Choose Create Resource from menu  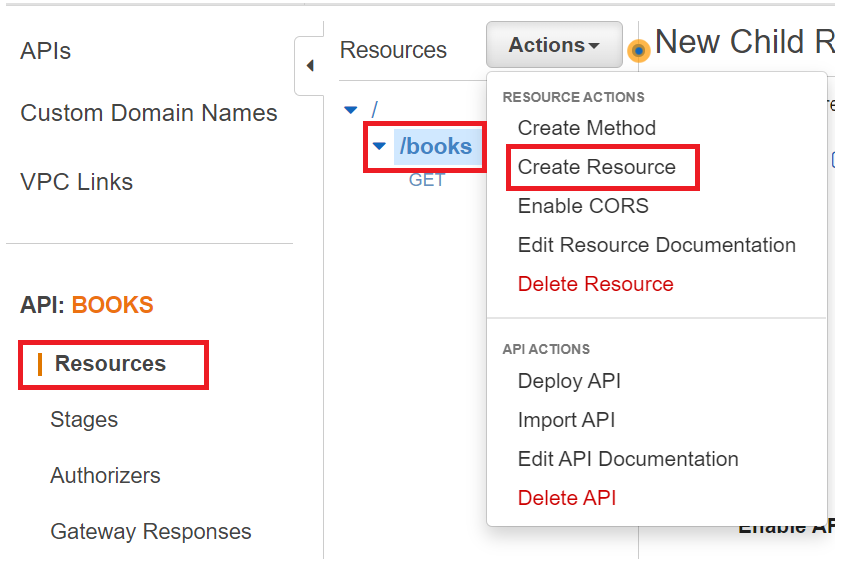(597, 167)
